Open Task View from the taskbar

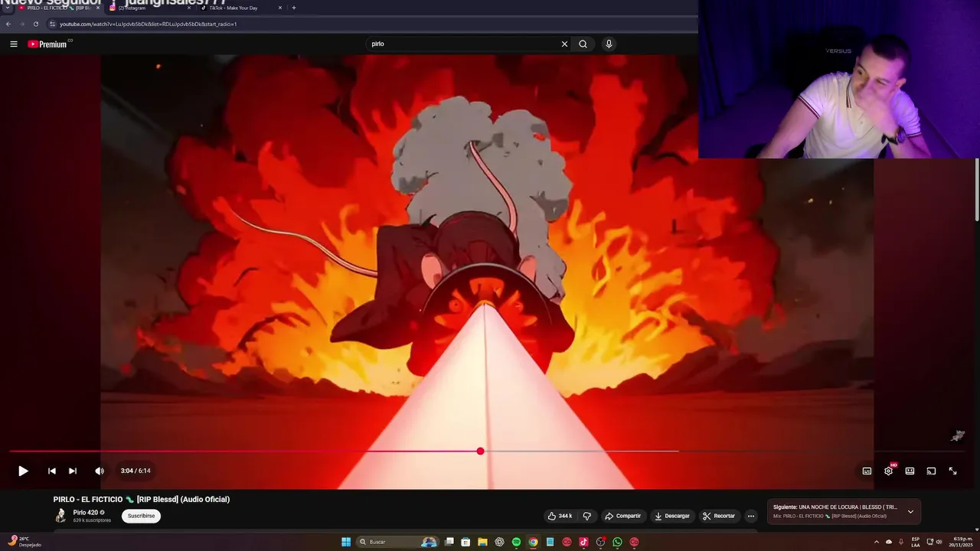point(449,542)
